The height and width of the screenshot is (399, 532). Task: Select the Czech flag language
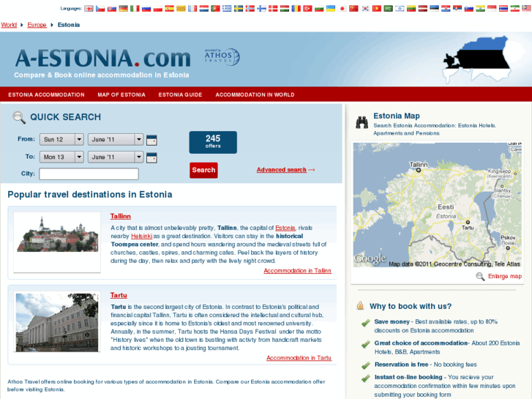[100, 9]
